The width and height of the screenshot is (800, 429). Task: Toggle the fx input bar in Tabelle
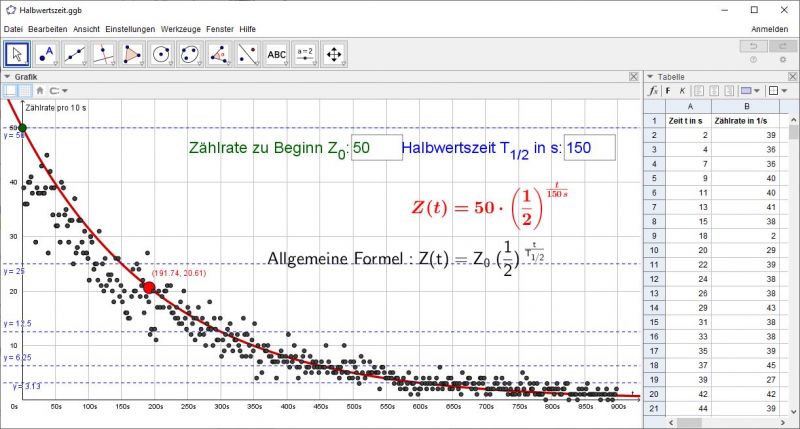653,91
